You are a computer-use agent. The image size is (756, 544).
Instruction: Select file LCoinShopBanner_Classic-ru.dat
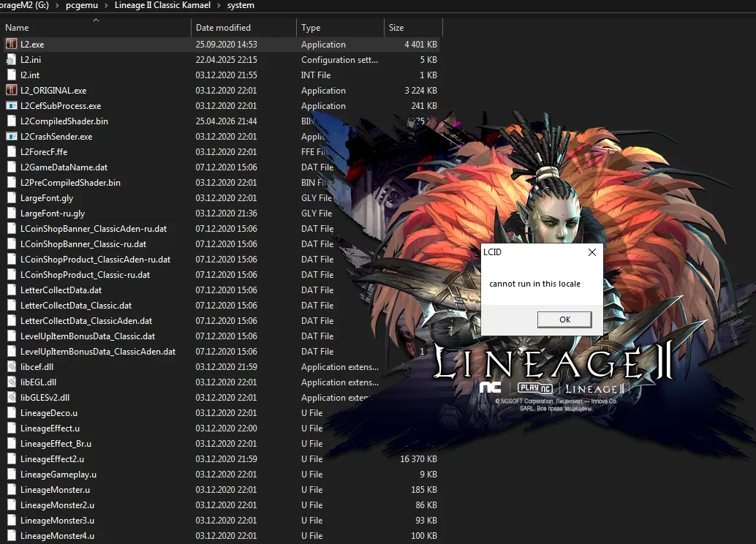(x=83, y=244)
